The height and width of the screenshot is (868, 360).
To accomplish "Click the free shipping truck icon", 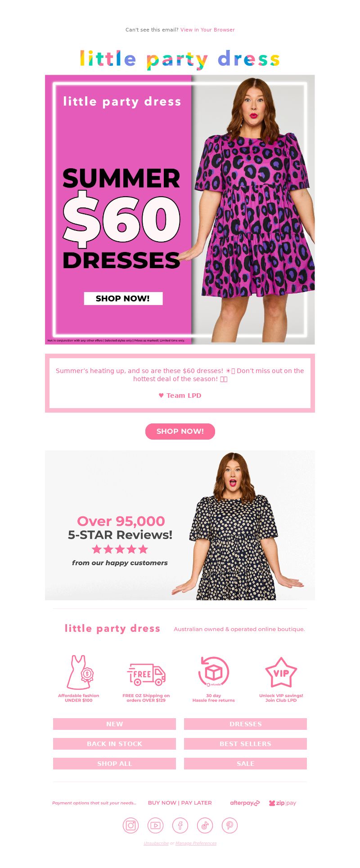I will 146,674.
